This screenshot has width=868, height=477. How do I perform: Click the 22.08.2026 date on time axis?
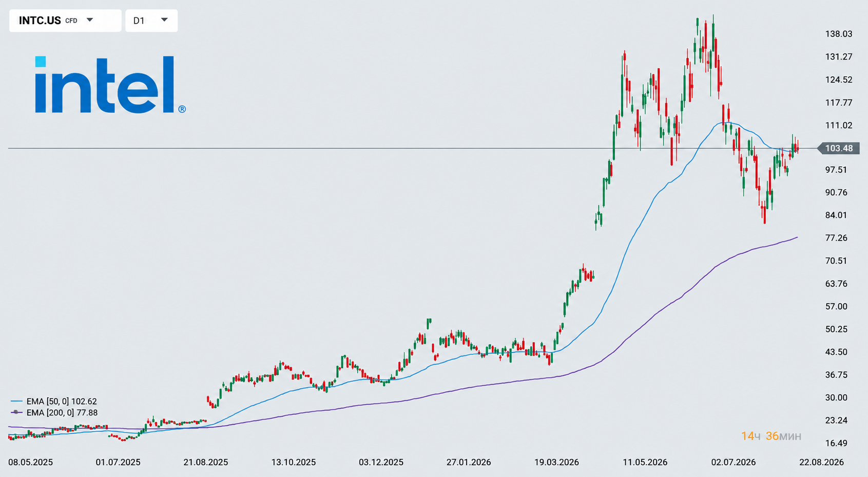pyautogui.click(x=821, y=462)
